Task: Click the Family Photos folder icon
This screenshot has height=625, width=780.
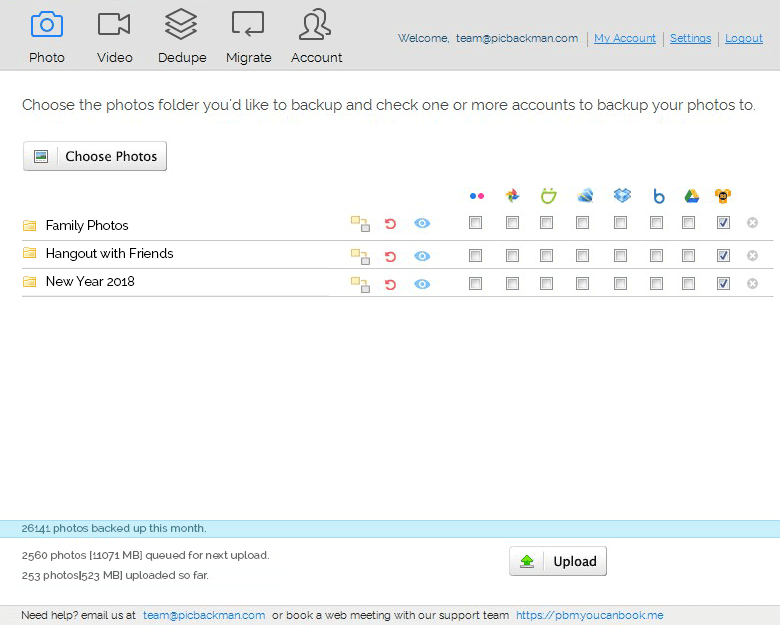Action: point(30,225)
